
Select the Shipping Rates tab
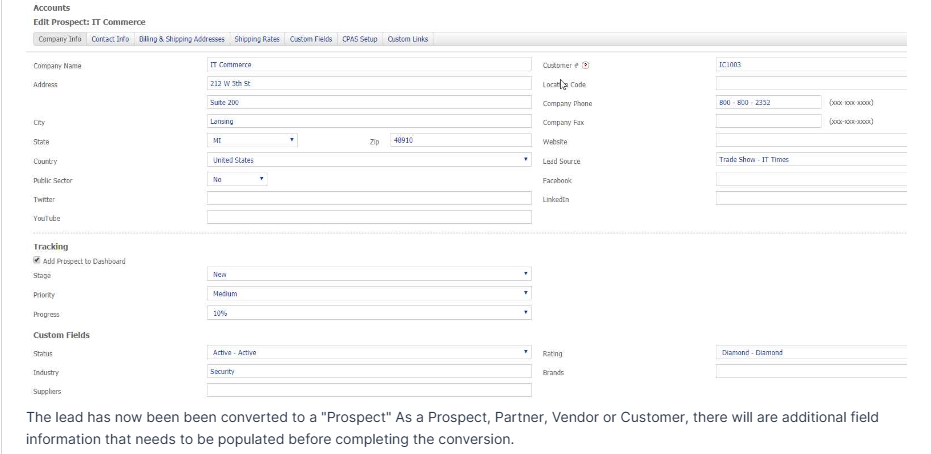tap(257, 39)
